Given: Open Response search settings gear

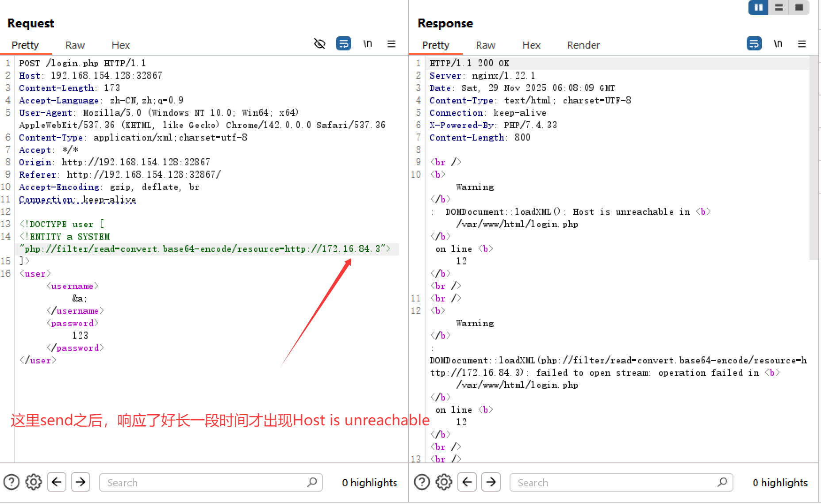Looking at the screenshot, I should [444, 482].
